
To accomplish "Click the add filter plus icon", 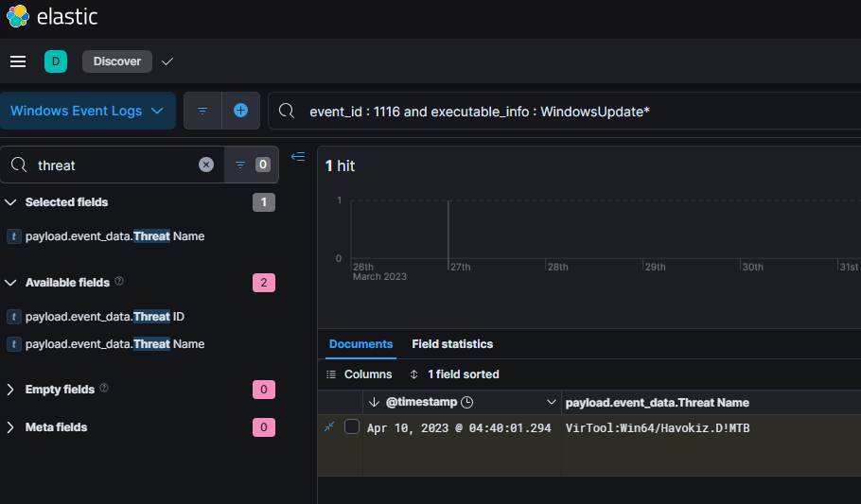I will pos(240,111).
